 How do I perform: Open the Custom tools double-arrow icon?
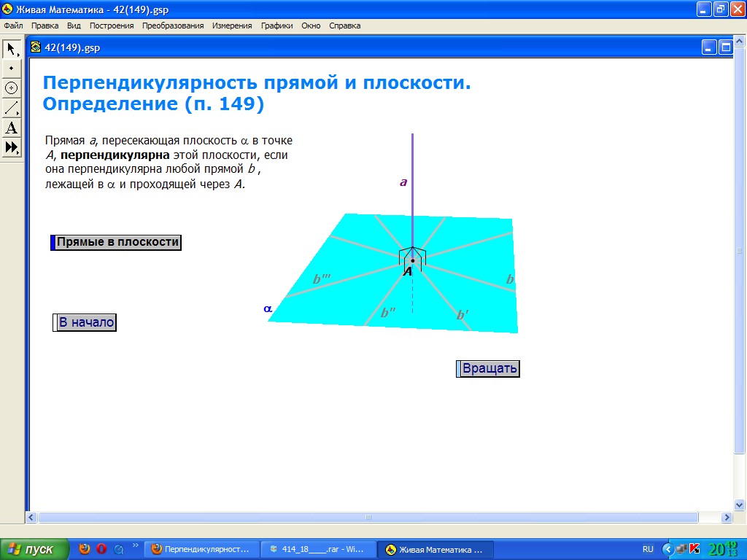coord(11,147)
